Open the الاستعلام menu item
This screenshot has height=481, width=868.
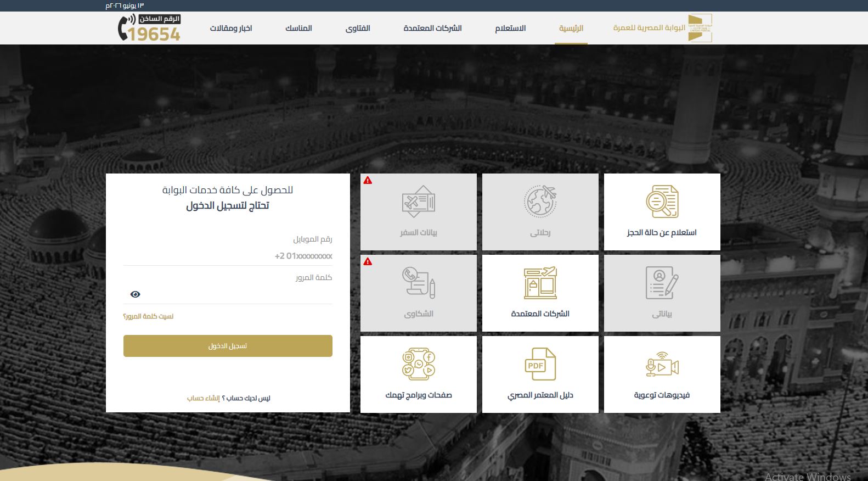(x=510, y=28)
